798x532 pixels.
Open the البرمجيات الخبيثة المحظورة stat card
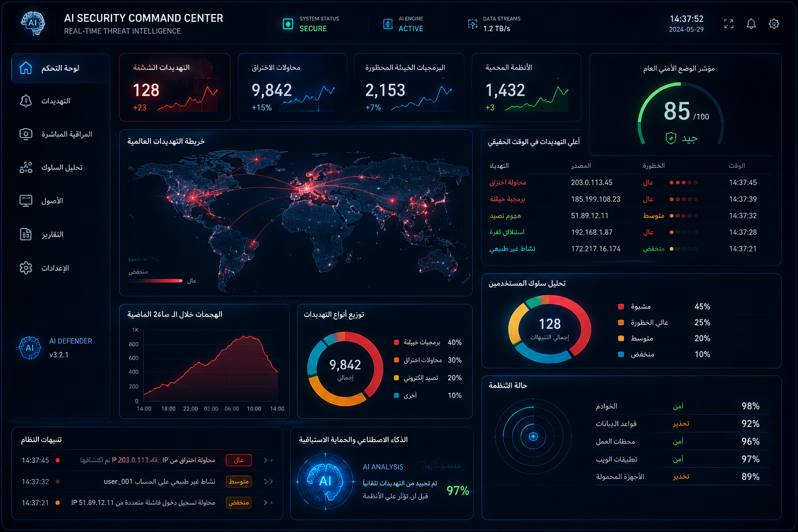(410, 87)
